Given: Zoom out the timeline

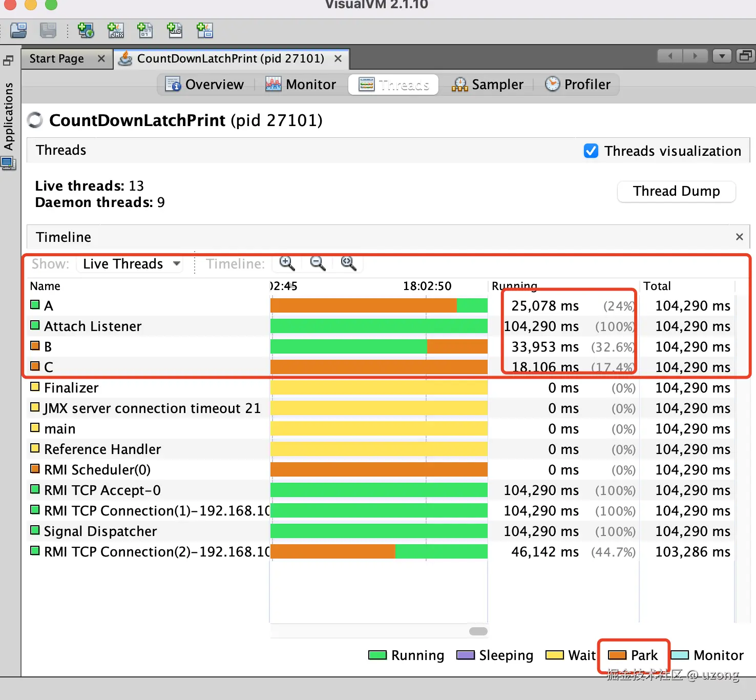Looking at the screenshot, I should click(x=318, y=263).
